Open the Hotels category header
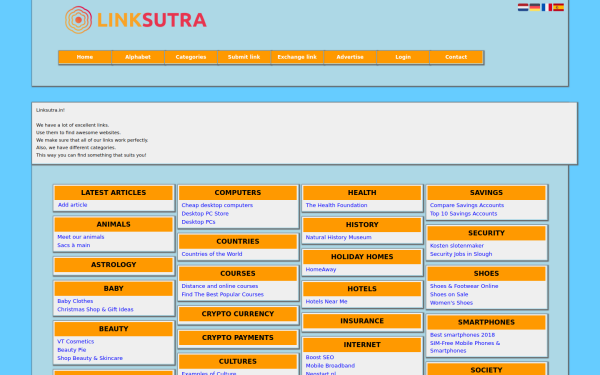This screenshot has height=375, width=600. click(x=362, y=289)
